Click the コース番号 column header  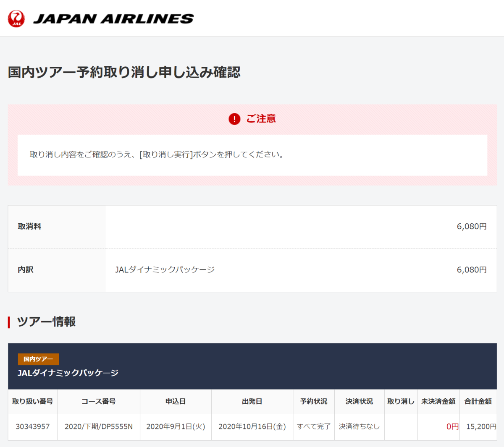99,401
